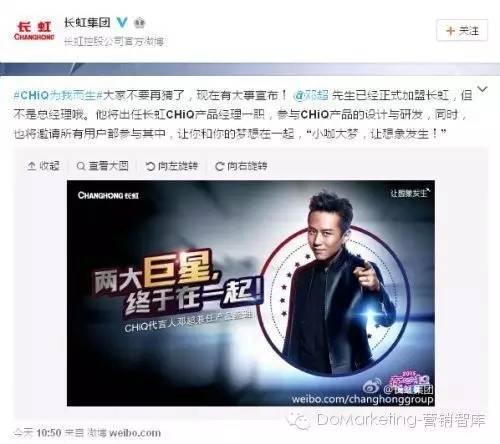Follow the account with 关注 button
Viewport: 500px width, 444px height.
462,31
